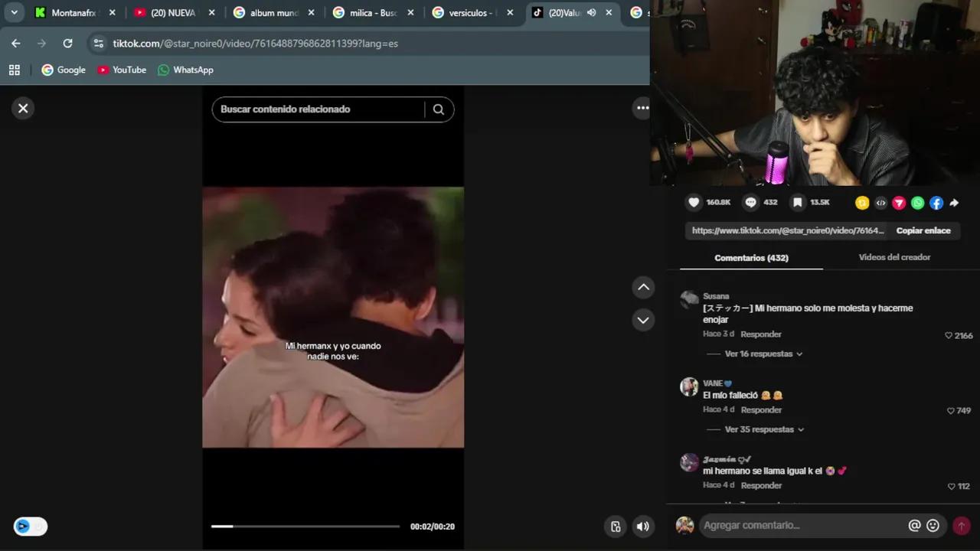Click the video progress bar
Viewport: 980px width, 551px height.
[305, 527]
